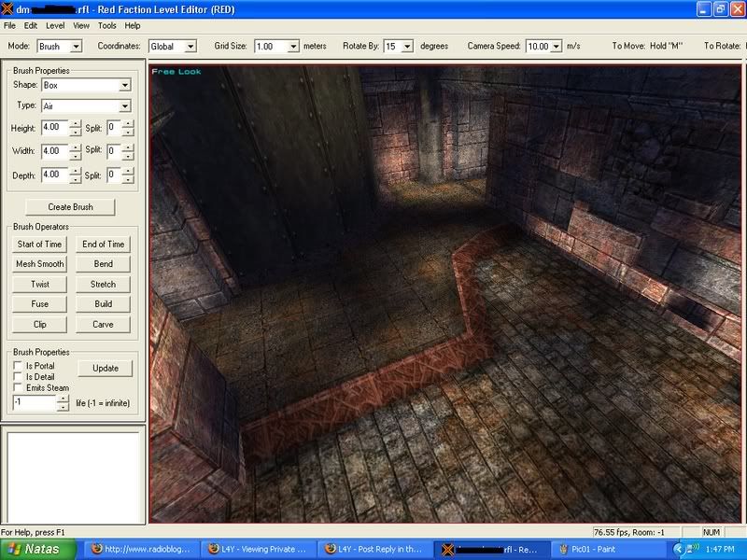This screenshot has height=560, width=747.
Task: Adjust the Depth stepper arrows
Action: [x=76, y=175]
